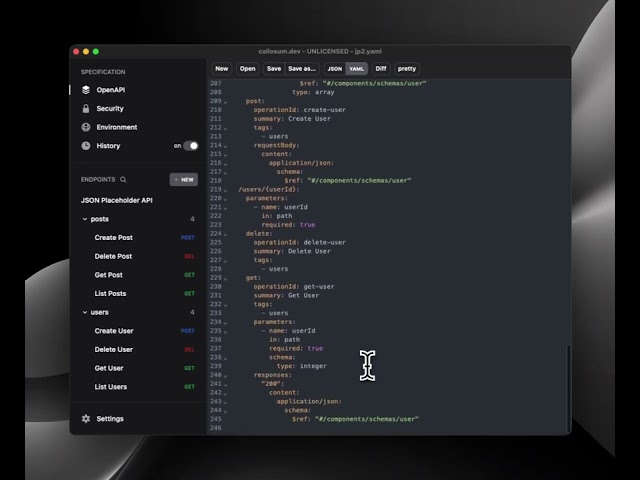Viewport: 640px width, 480px height.
Task: Click line 219 /users/{userId} path
Action: point(269,189)
